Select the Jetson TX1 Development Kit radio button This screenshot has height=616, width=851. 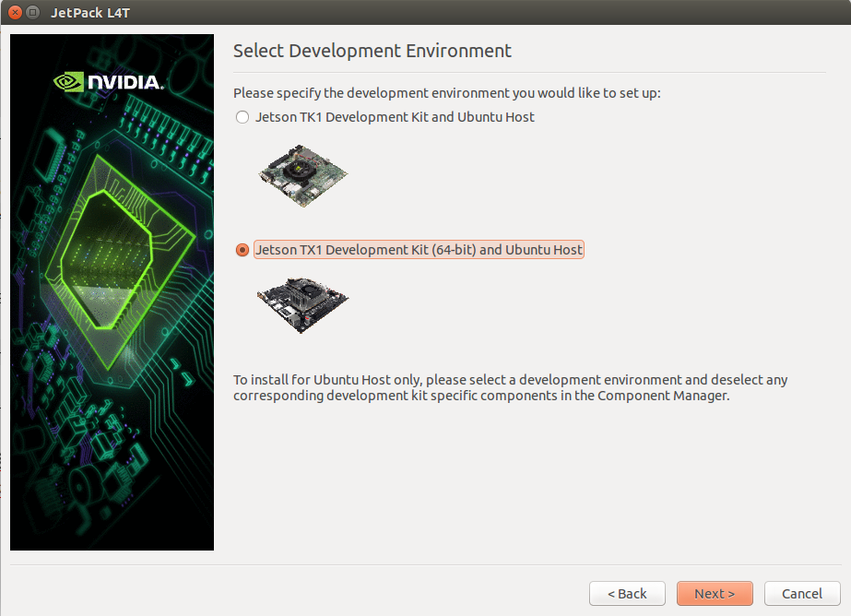(x=242, y=250)
